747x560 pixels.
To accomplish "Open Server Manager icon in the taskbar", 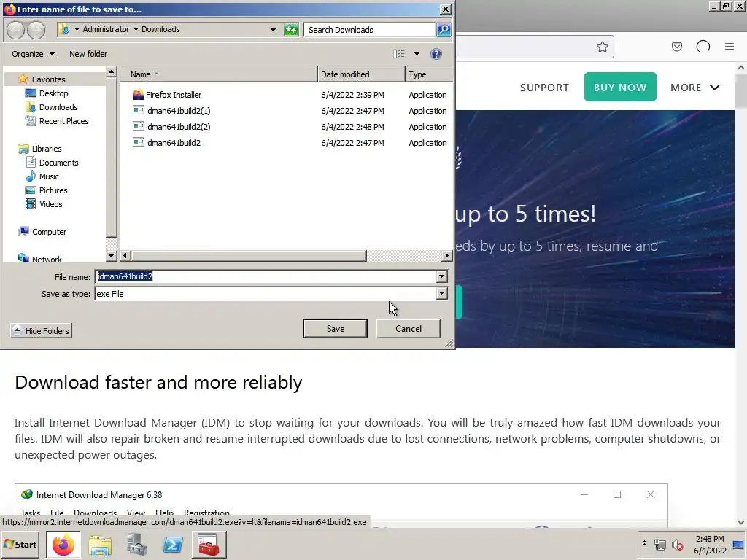I will tap(136, 545).
